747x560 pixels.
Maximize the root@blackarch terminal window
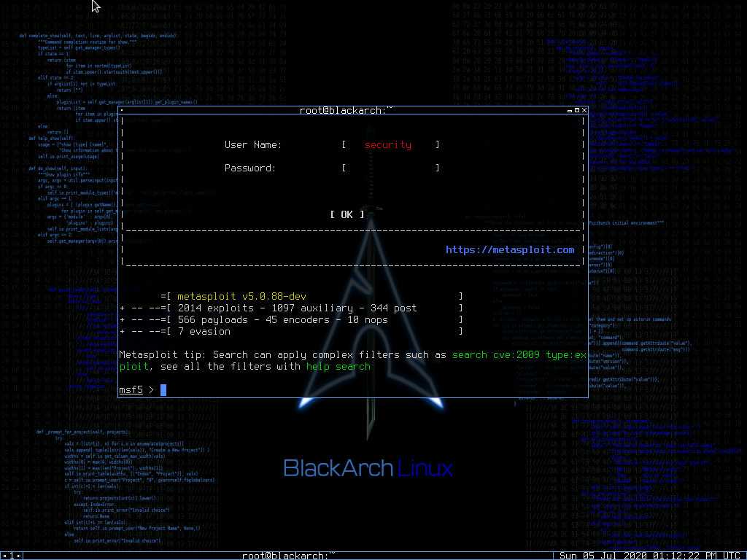[577, 111]
